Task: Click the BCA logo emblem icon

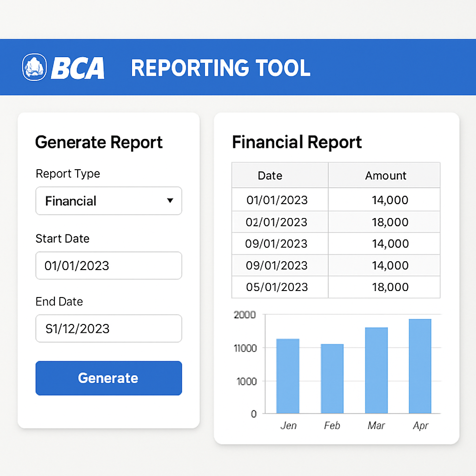Action: point(34,67)
